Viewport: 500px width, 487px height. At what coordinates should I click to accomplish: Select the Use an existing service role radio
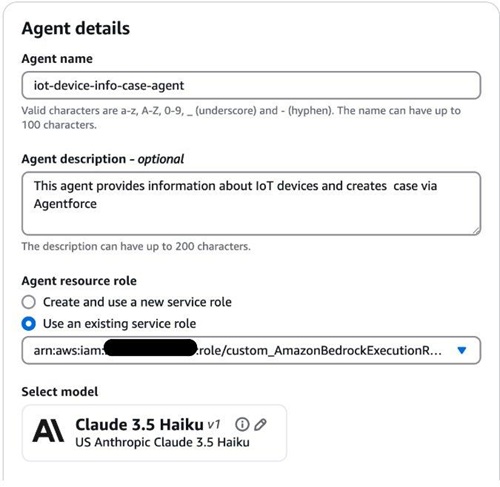click(29, 324)
